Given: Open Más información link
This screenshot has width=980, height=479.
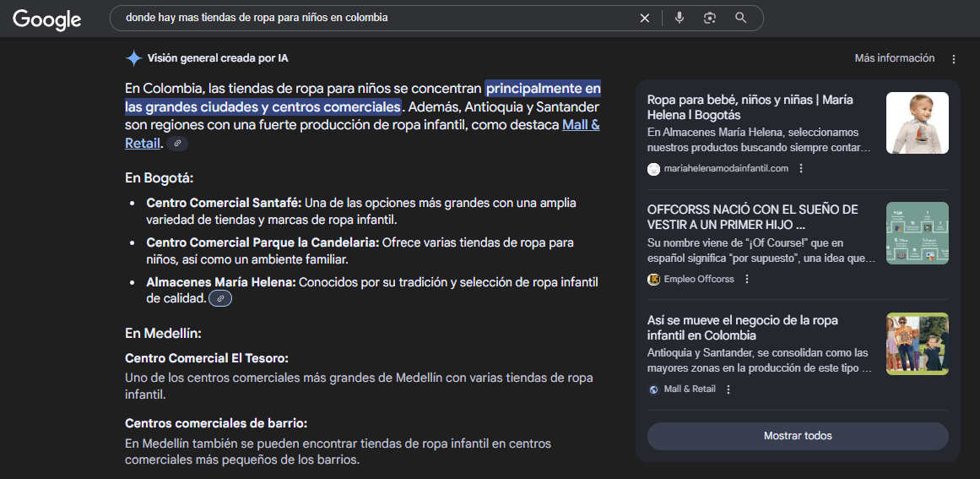Looking at the screenshot, I should point(895,58).
